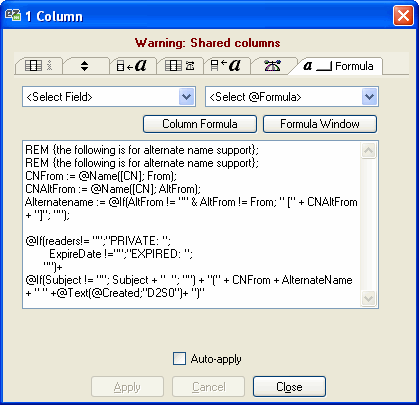
Task: Open the column title font tab
Action: [226, 66]
